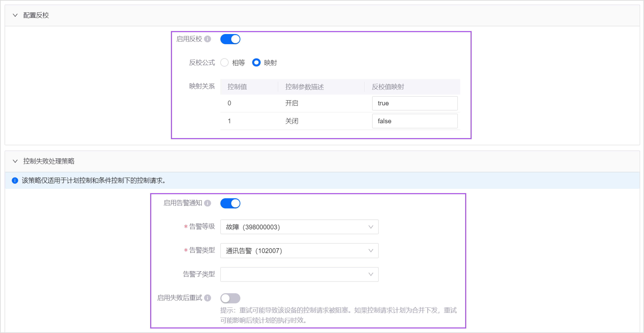Click the 告警等级 field label
This screenshot has width=644, height=333.
tap(202, 226)
